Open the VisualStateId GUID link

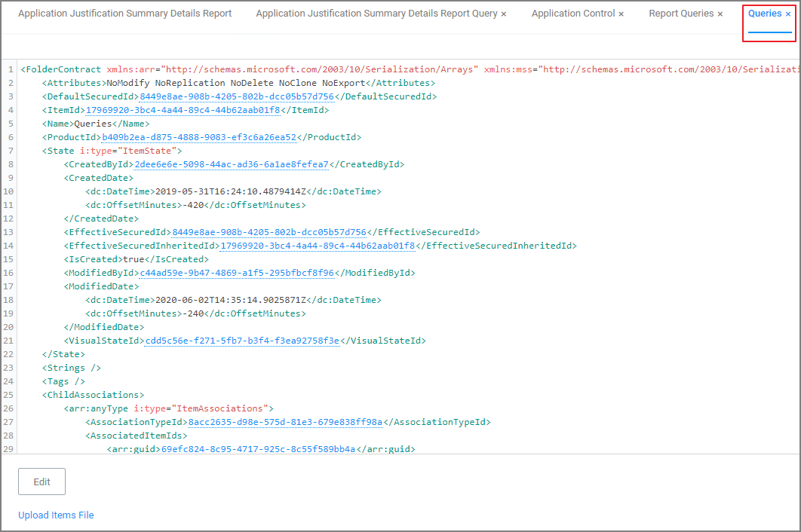pos(242,341)
